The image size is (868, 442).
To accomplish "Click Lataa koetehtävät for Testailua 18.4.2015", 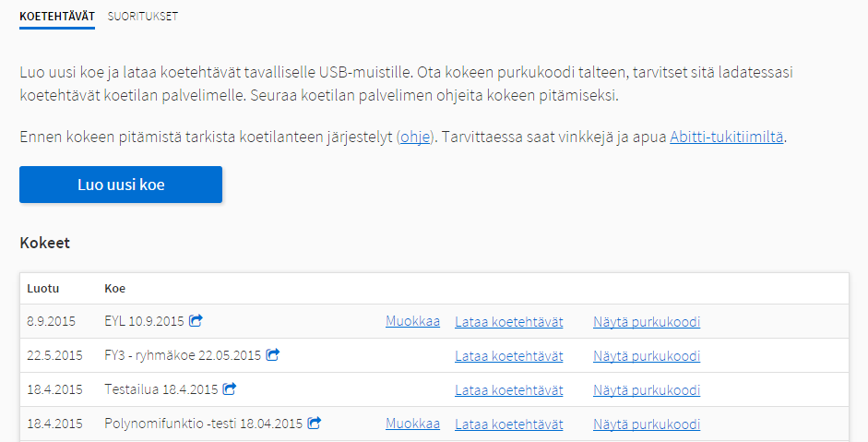I will click(509, 390).
